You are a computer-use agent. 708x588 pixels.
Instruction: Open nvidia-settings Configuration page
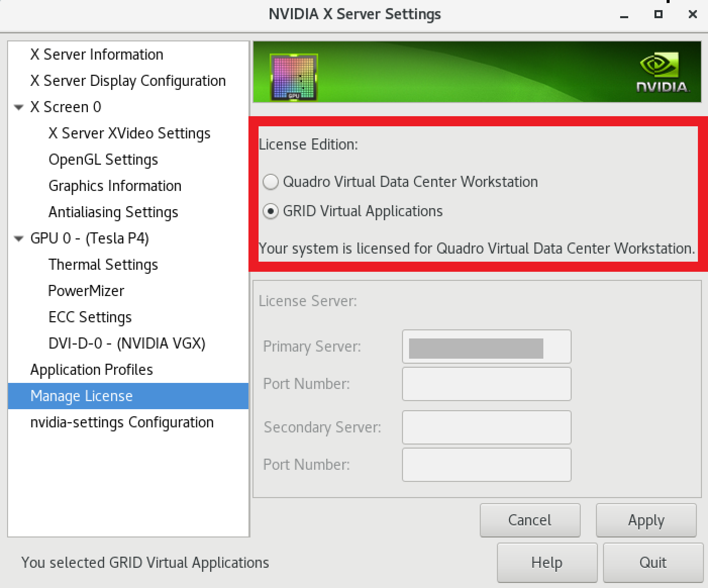point(122,422)
